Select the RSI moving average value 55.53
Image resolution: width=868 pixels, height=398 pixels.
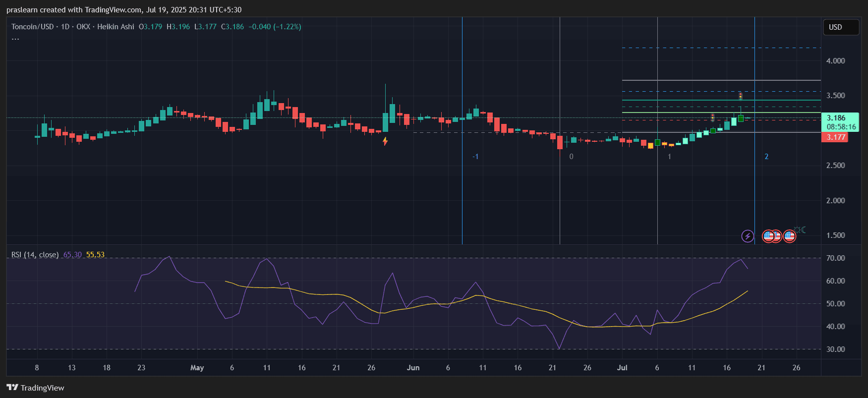coord(95,255)
